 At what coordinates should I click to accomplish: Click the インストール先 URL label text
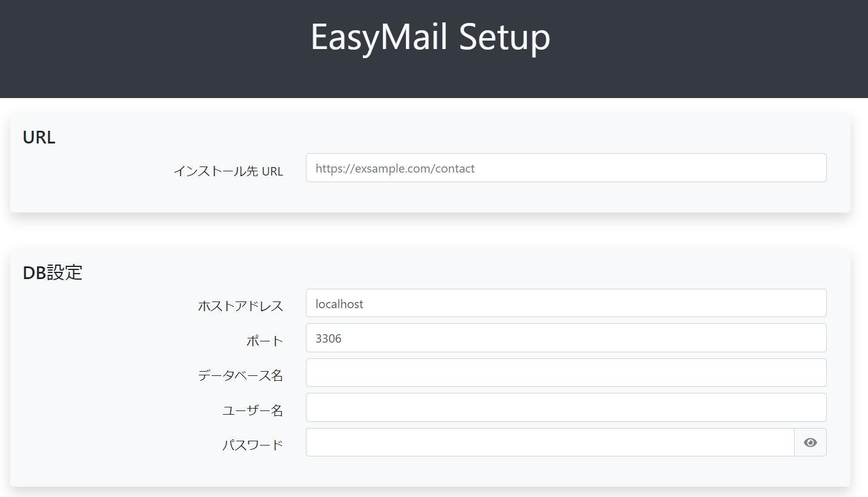[x=228, y=171]
